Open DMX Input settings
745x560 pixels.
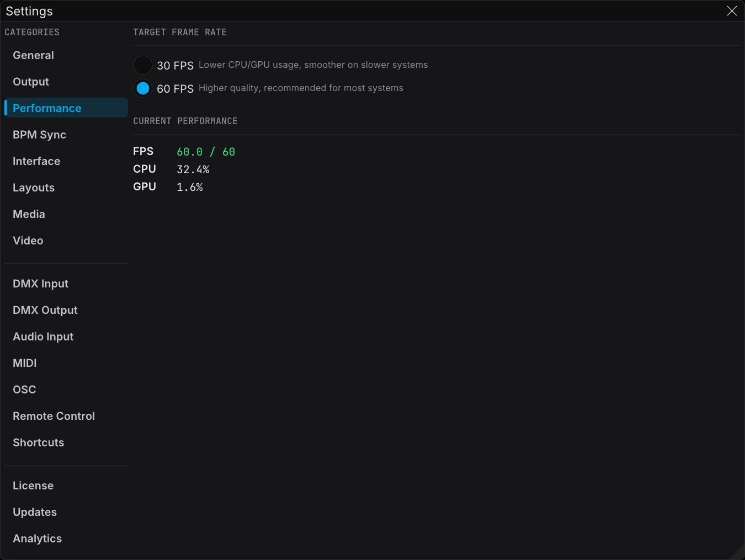point(66,284)
